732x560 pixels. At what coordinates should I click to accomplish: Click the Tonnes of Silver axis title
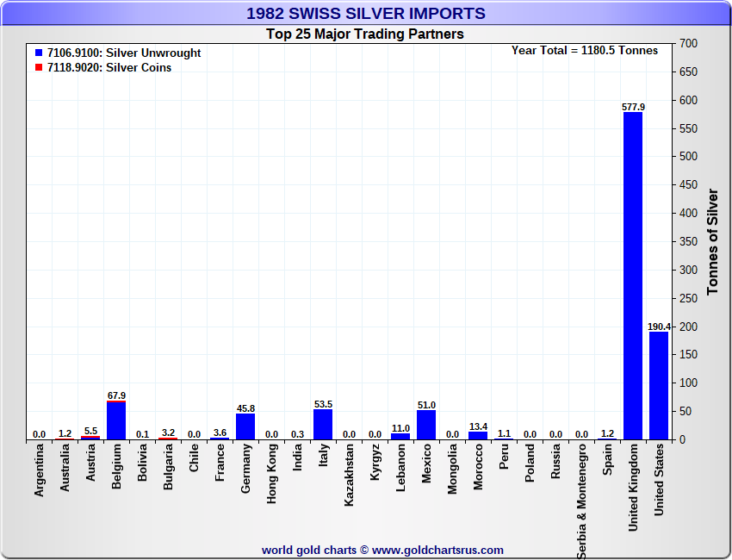pos(712,241)
